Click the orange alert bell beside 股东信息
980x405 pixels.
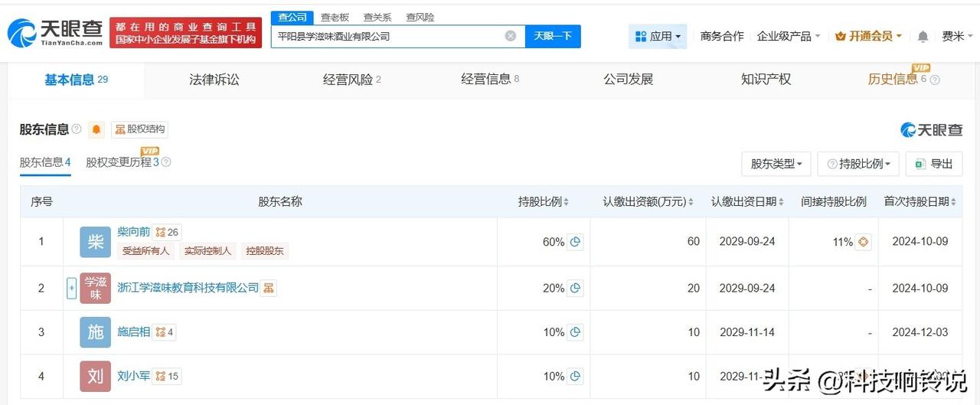tap(96, 129)
